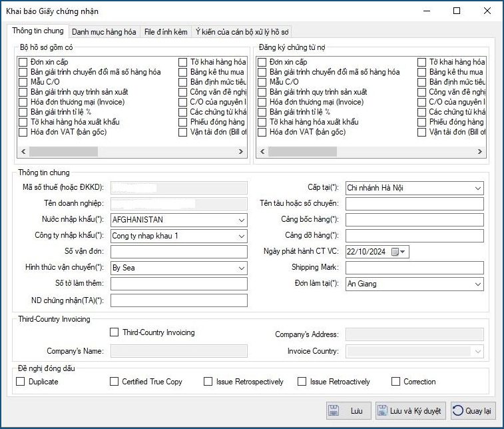Maximize the Khai báo Giấy chứng nhận window
The image size is (504, 429).
point(457,11)
